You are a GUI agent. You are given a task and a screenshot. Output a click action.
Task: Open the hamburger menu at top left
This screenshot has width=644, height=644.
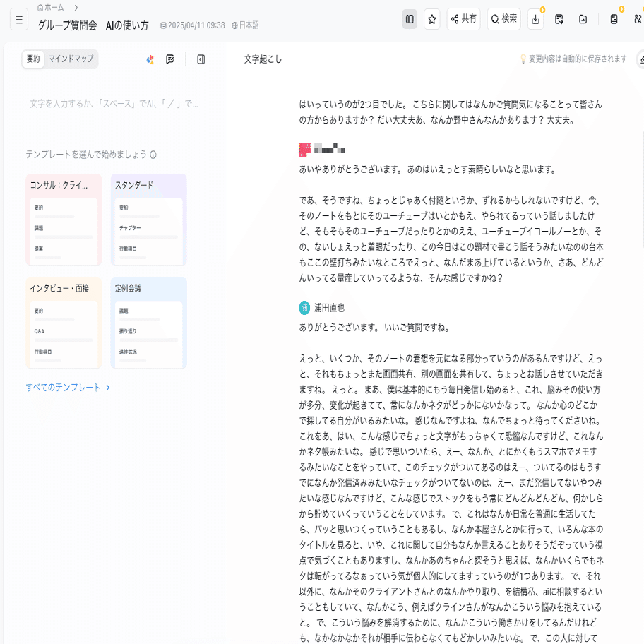[x=19, y=19]
